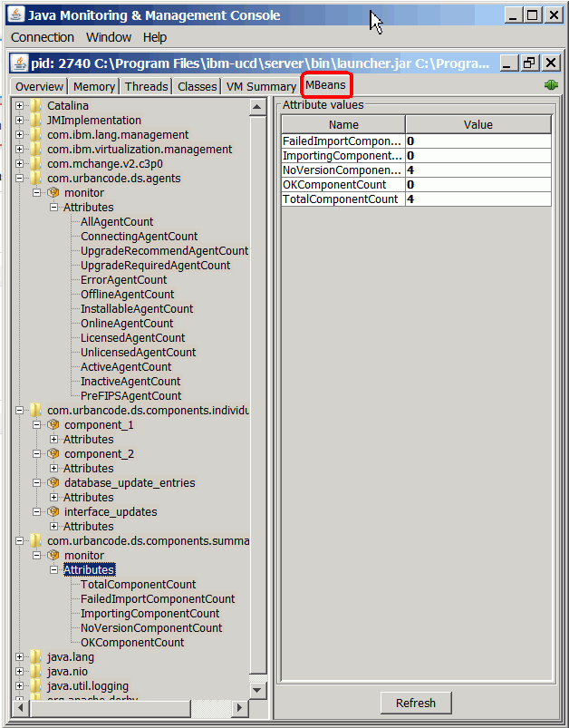569x728 pixels.
Task: Click the Refresh button
Action: (x=416, y=703)
